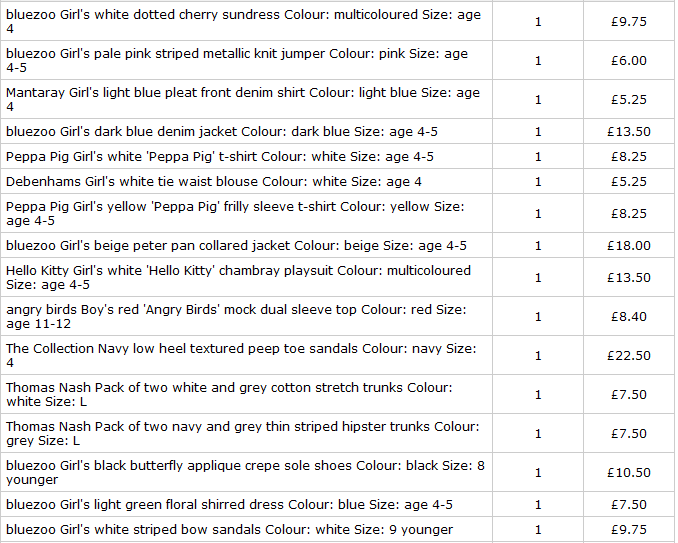Select the yellow 'Peppa Pig' frilly sleeve t-shirt text

coord(235,214)
